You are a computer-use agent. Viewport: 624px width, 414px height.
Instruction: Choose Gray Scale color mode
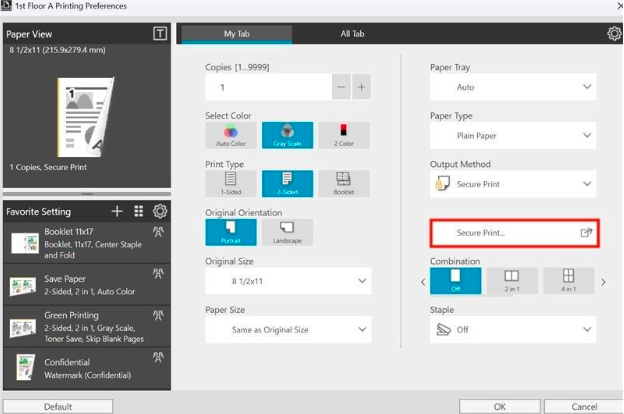[287, 135]
